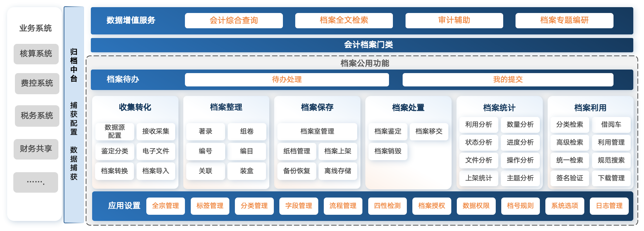Open 档案全文检索 service

[x=344, y=20]
